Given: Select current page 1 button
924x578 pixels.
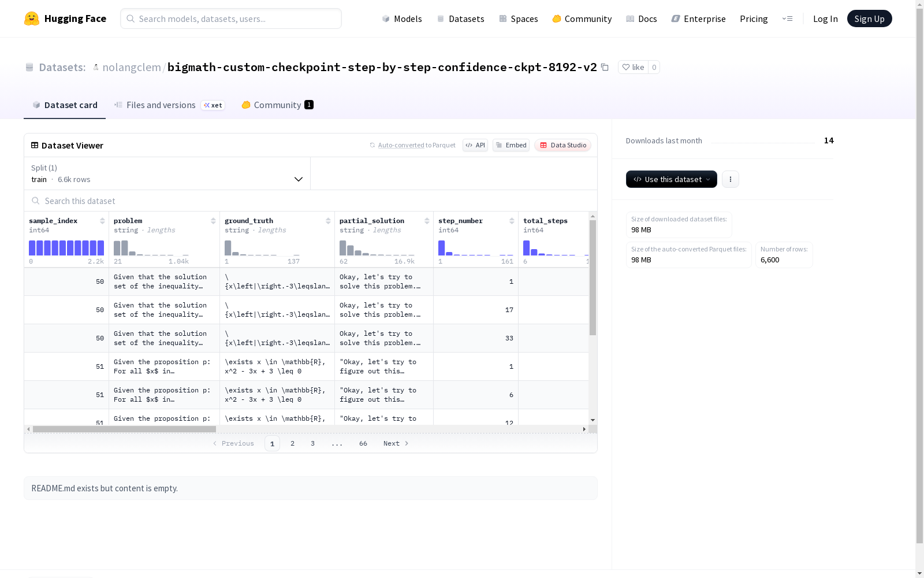Looking at the screenshot, I should pos(272,443).
